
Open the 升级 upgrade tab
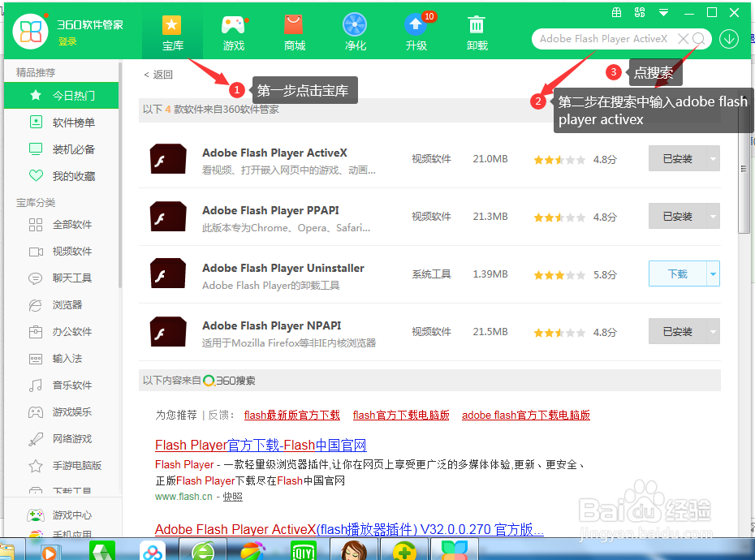click(x=416, y=33)
